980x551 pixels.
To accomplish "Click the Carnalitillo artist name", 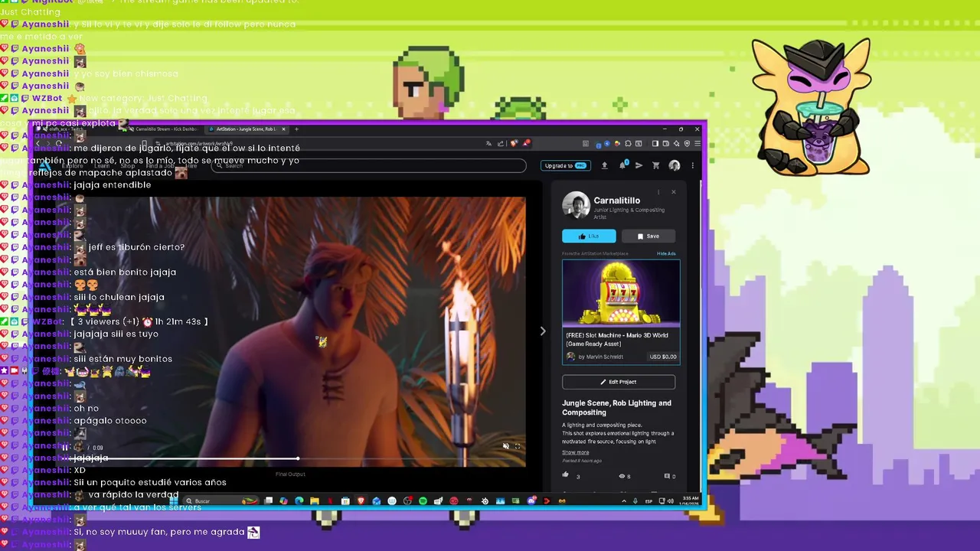I will tap(617, 201).
